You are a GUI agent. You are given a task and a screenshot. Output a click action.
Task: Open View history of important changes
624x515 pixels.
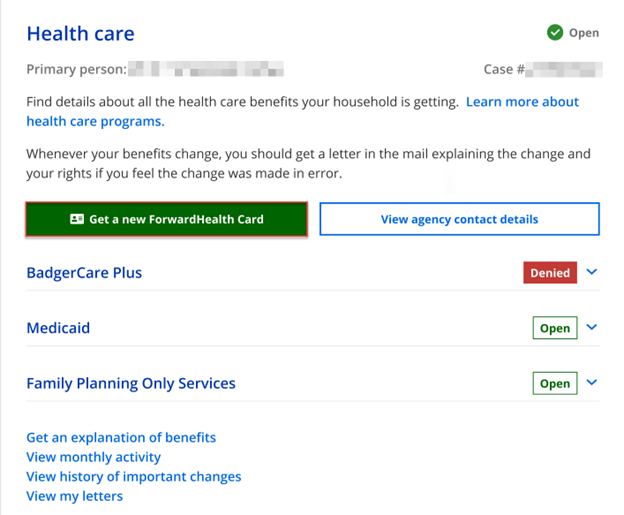[x=134, y=477]
